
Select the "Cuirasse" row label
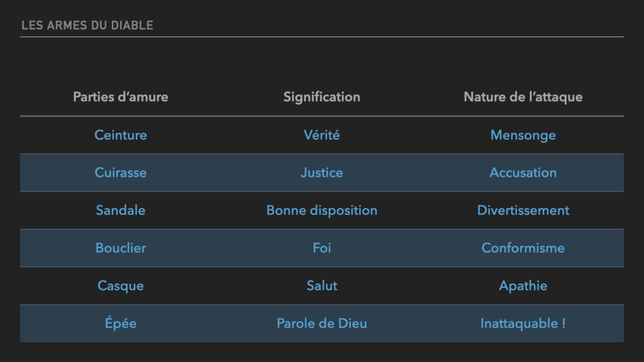point(121,172)
